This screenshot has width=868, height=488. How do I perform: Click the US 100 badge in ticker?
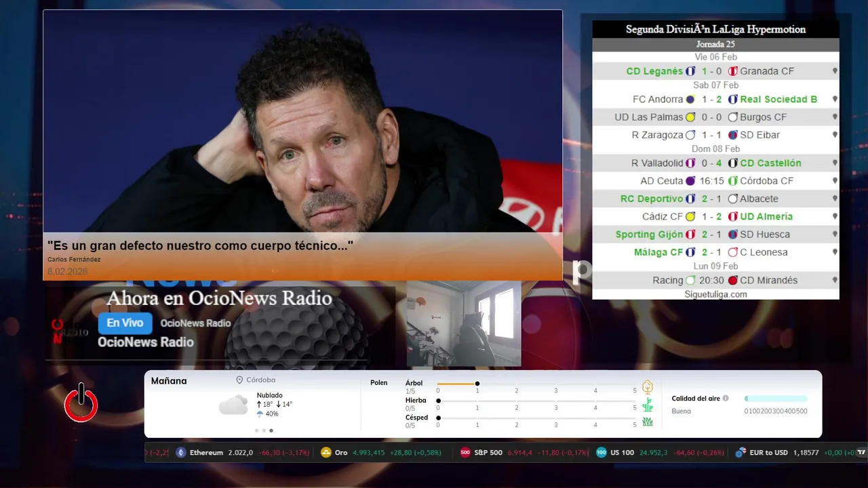[601, 453]
